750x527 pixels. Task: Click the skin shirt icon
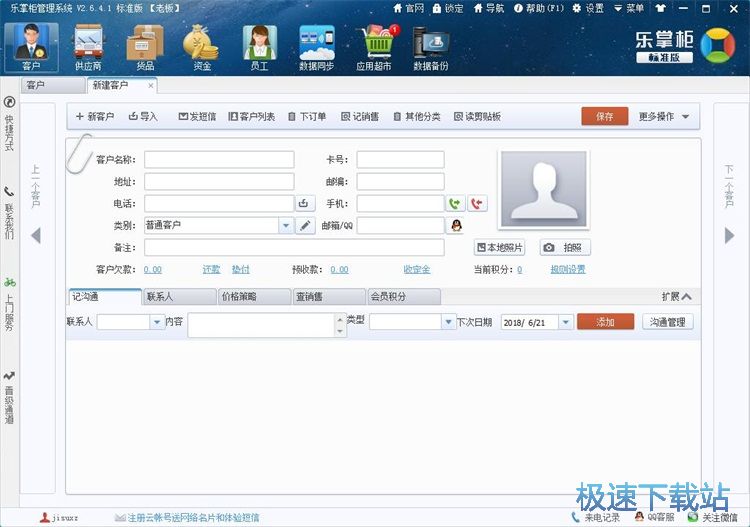[x=661, y=8]
